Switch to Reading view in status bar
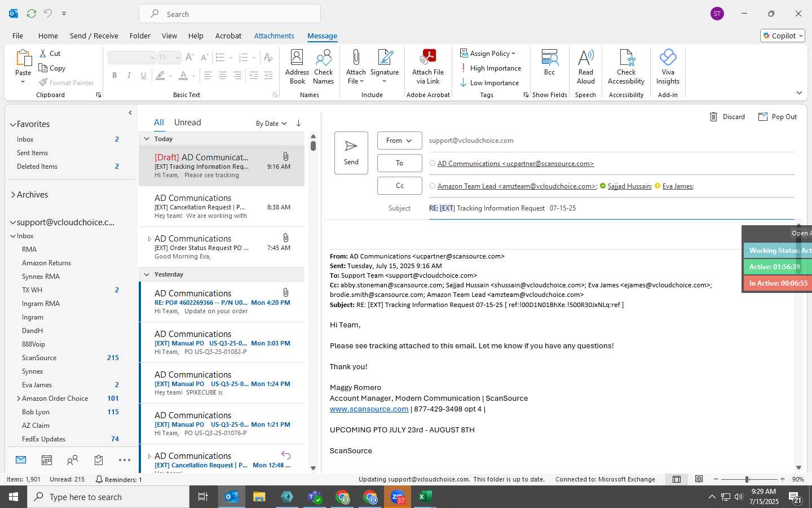 (699, 479)
